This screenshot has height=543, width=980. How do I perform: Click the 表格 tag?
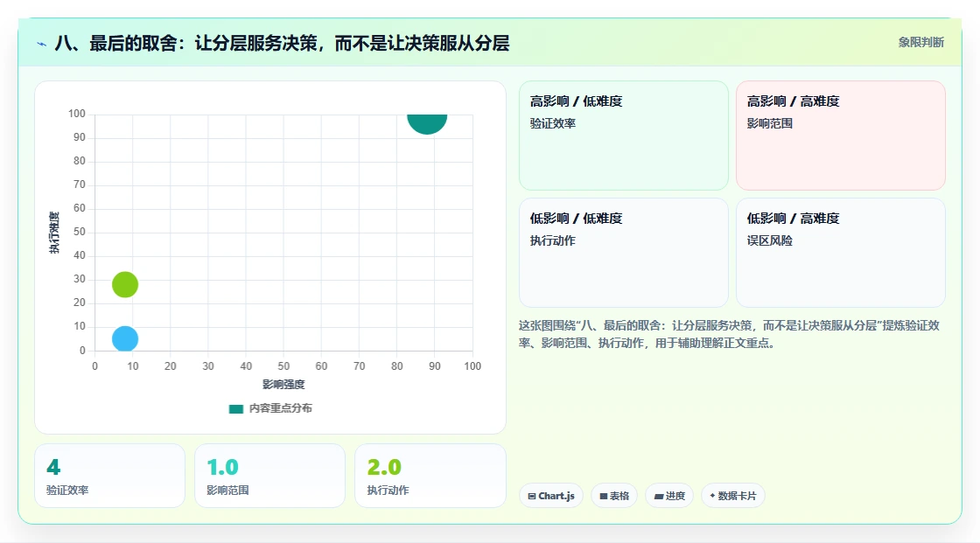click(614, 496)
